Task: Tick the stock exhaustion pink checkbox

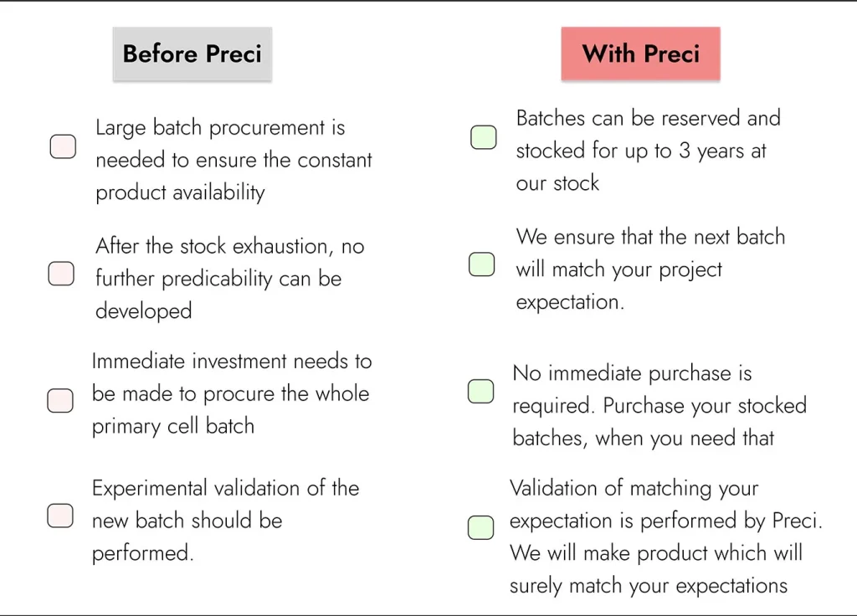Action: pos(61,274)
